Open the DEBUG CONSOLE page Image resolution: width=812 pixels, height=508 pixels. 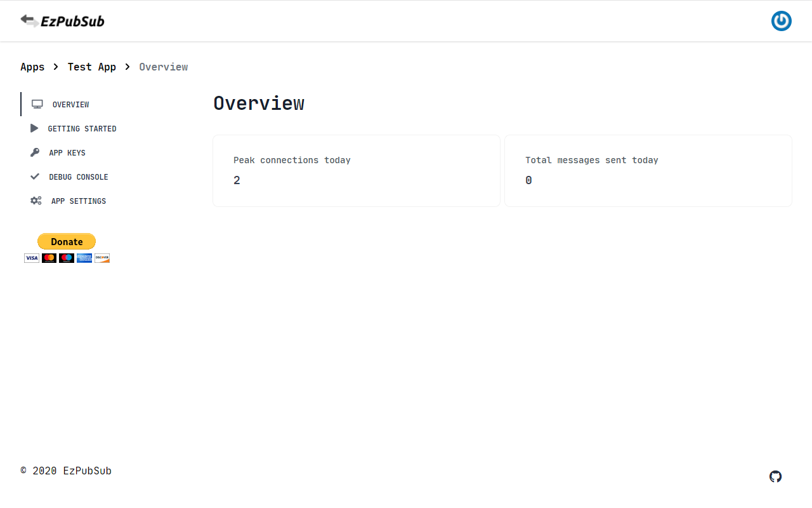pyautogui.click(x=79, y=177)
